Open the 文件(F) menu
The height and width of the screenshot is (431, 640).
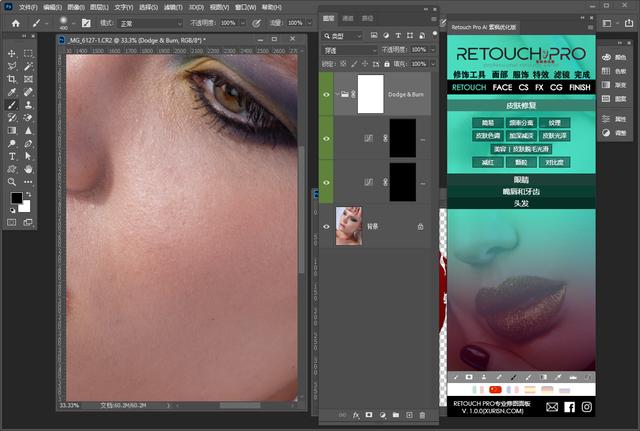point(28,7)
